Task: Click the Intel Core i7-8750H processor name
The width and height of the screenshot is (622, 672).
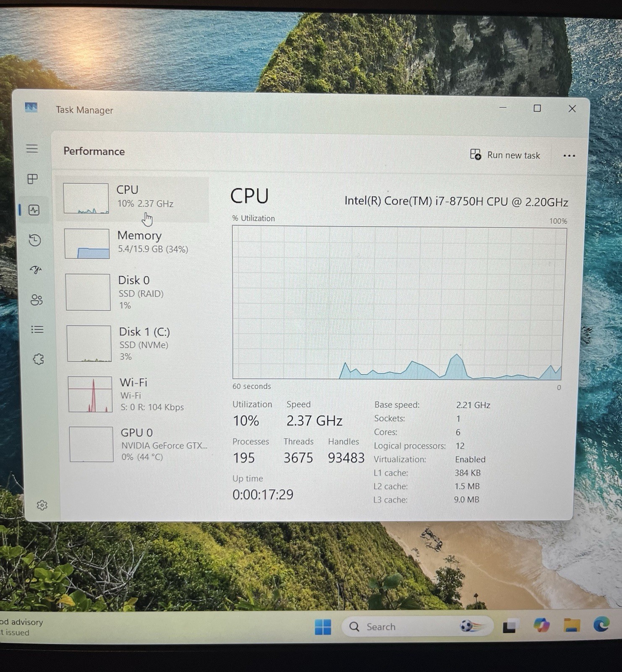Action: pyautogui.click(x=456, y=201)
